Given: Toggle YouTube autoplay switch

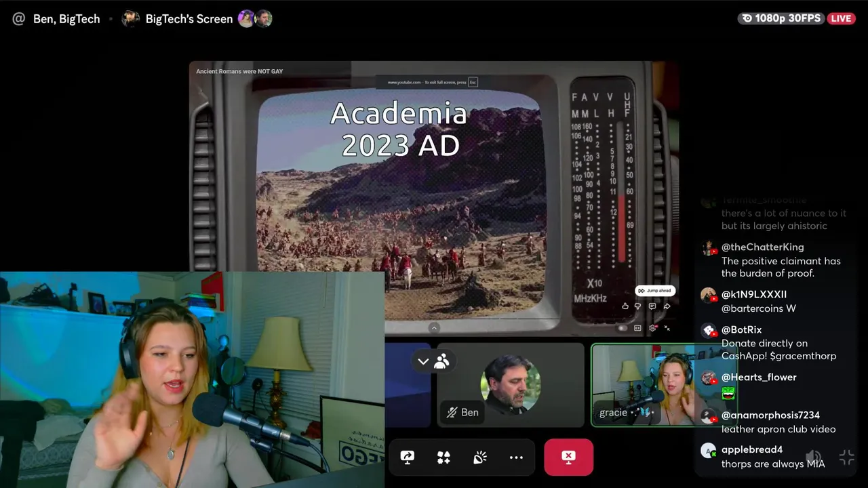Looking at the screenshot, I should [x=623, y=328].
